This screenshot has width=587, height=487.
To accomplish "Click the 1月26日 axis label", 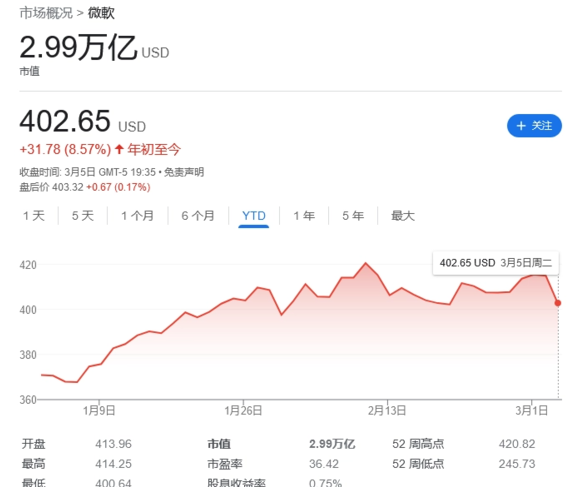I will coord(243,411).
